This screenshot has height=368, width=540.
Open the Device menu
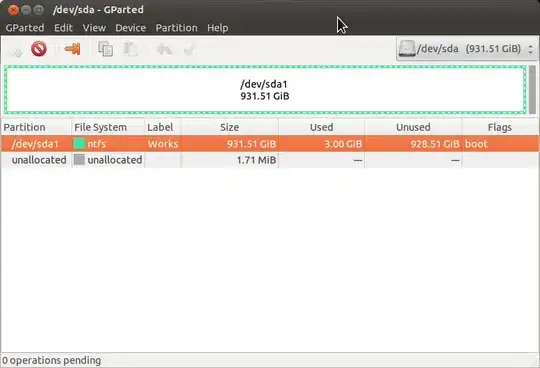click(x=131, y=28)
